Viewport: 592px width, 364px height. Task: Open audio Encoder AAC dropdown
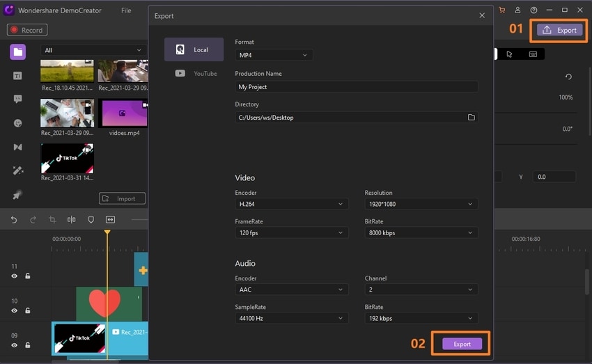tap(291, 290)
